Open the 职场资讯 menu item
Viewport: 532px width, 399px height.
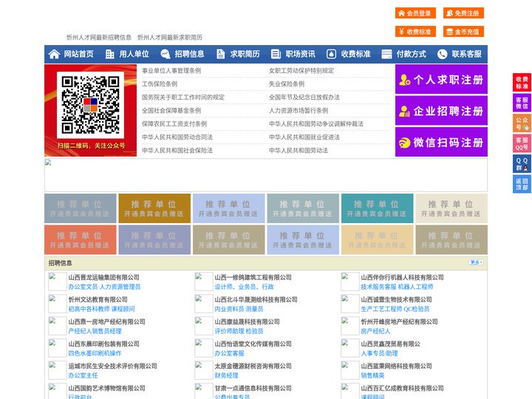click(x=300, y=54)
